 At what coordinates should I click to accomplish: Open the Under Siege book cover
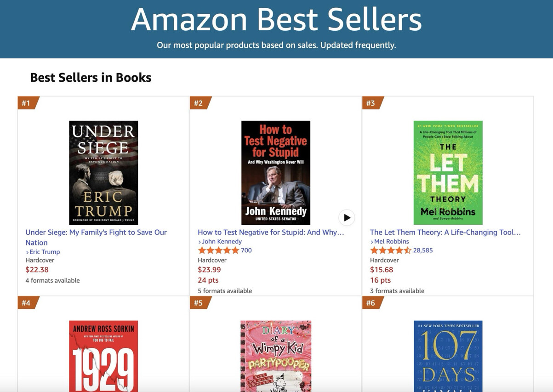(x=103, y=173)
